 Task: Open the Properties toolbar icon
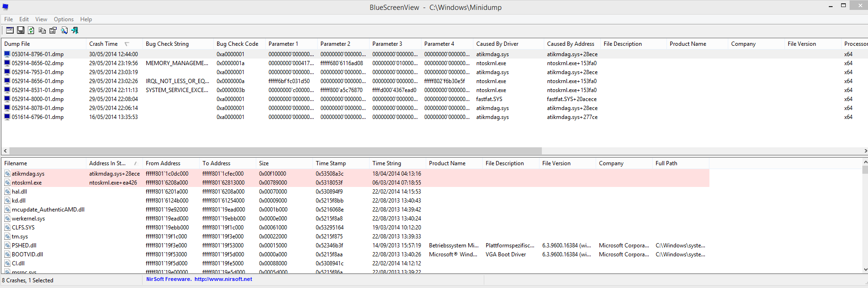[x=53, y=30]
